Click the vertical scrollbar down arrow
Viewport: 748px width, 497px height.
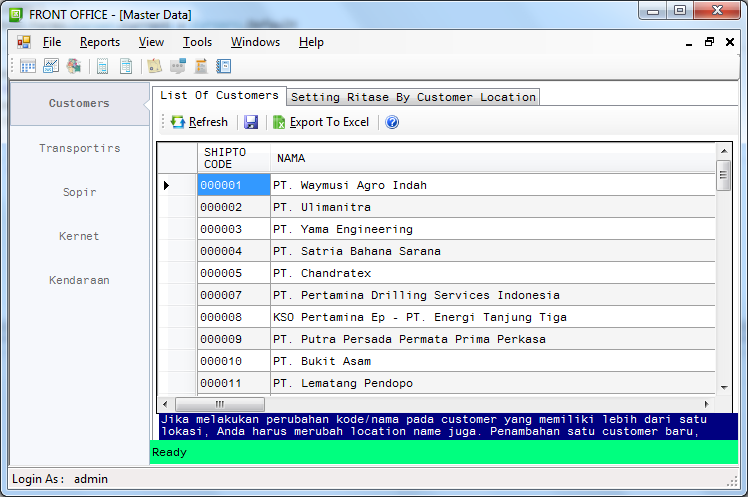pyautogui.click(x=724, y=388)
